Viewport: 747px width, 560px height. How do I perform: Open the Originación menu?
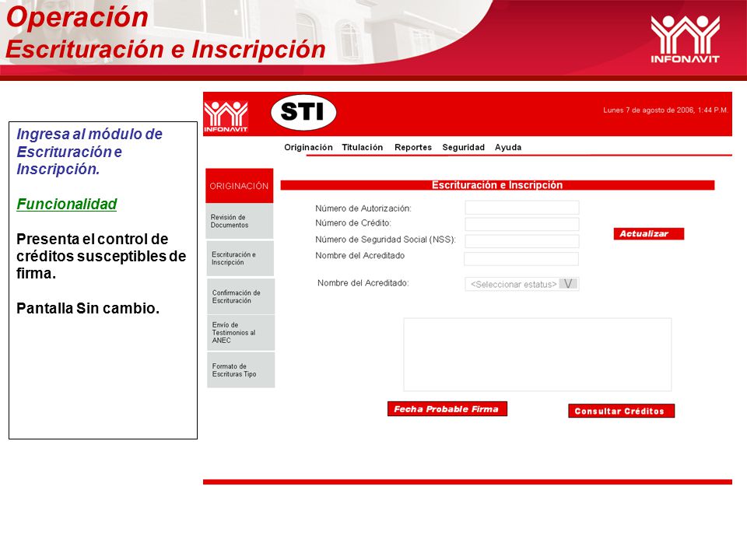[308, 147]
